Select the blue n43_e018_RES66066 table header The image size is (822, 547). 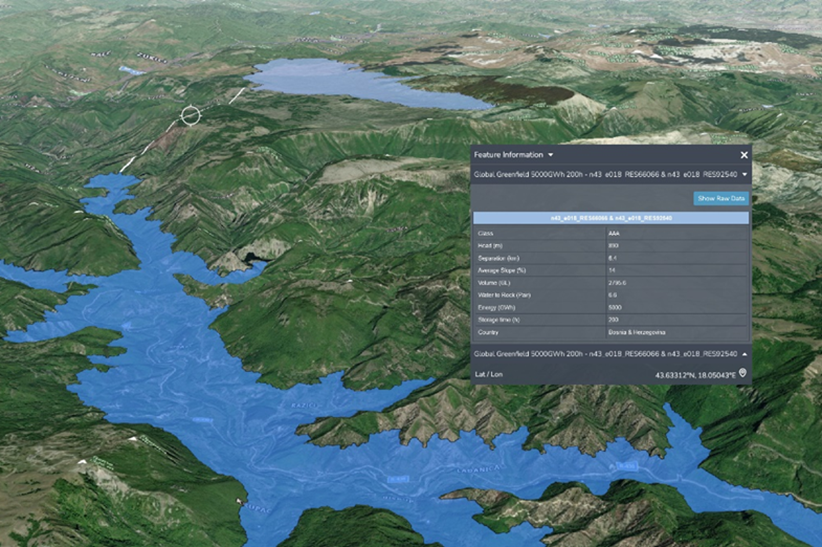coord(610,217)
